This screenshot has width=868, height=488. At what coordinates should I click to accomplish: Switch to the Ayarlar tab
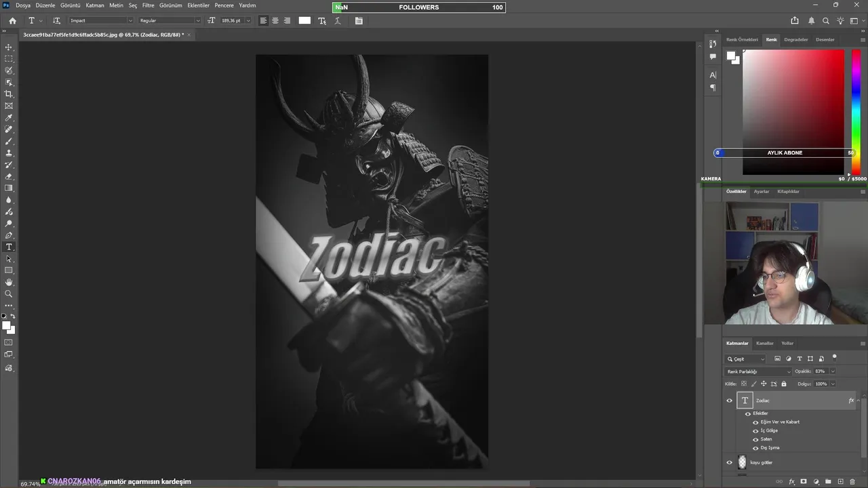(762, 191)
